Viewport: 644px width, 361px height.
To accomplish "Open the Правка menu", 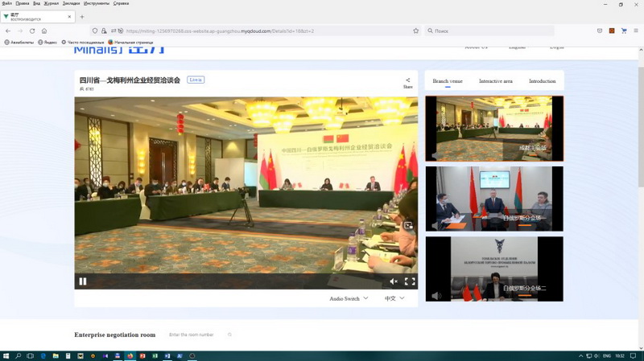I will pos(23,3).
